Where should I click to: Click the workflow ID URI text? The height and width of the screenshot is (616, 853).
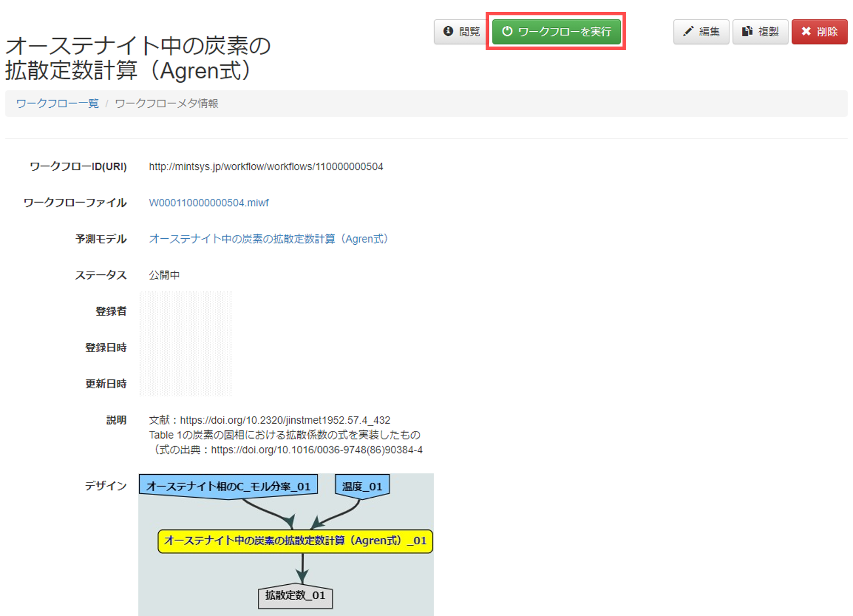pyautogui.click(x=266, y=166)
